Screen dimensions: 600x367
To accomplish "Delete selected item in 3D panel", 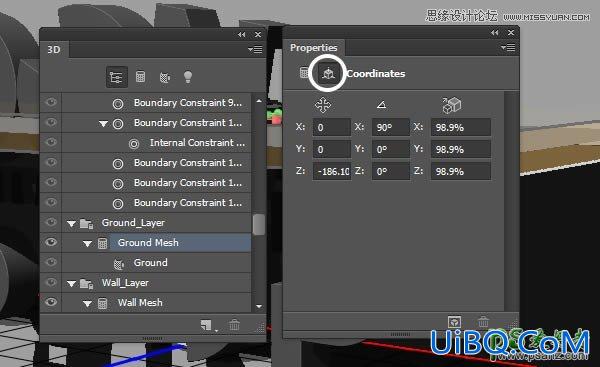I will point(234,325).
